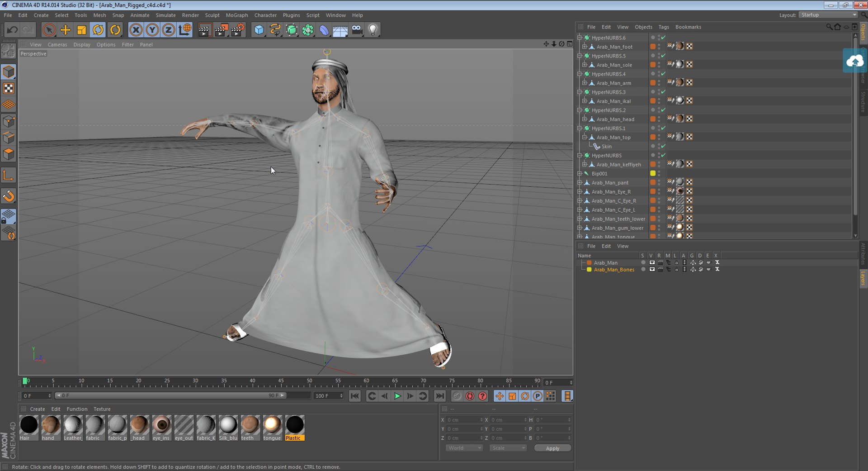Open the MoGraph menu
This screenshot has width=868, height=471.
[x=237, y=15]
